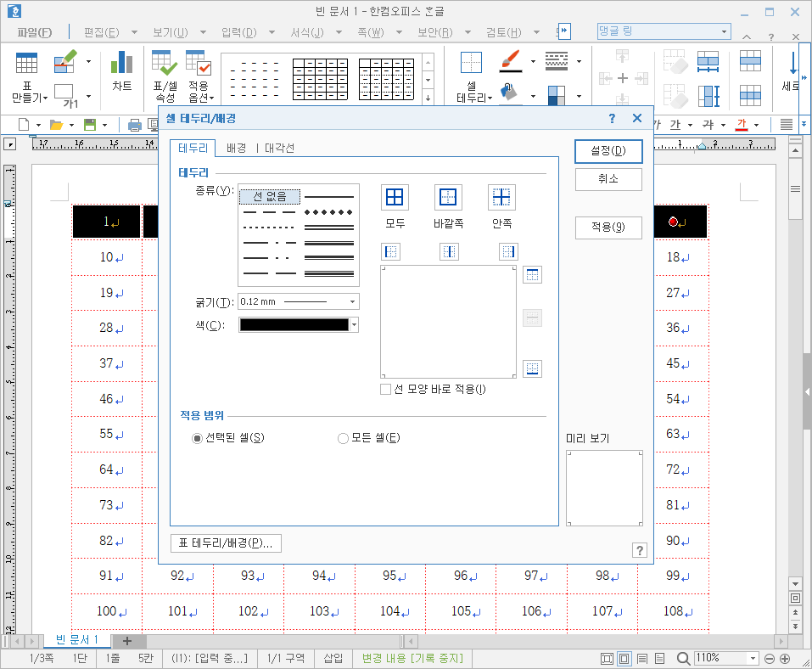Click Cell Border (셀 테두리) ribbon icon
This screenshot has width=812, height=669.
(x=471, y=63)
